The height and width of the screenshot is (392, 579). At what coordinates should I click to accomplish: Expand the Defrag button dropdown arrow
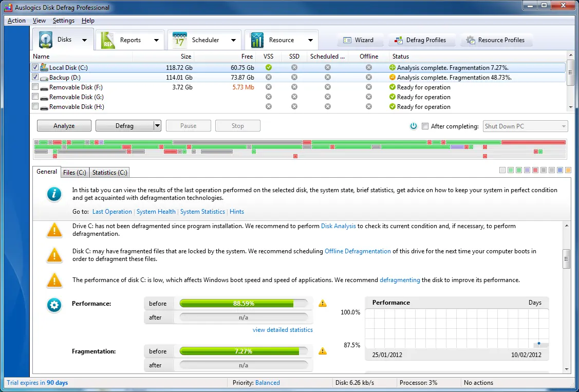(157, 125)
